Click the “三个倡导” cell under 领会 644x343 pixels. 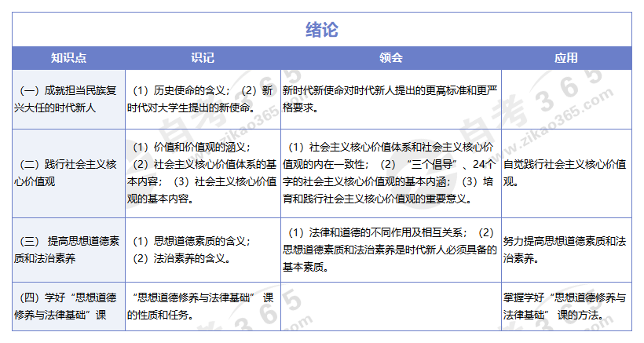(x=390, y=173)
